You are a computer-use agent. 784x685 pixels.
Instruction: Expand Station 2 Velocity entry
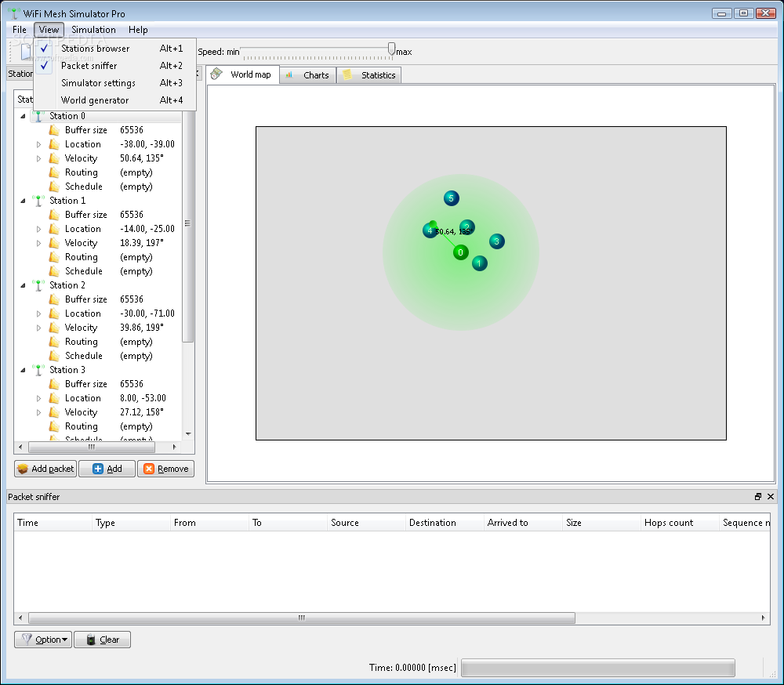tap(38, 328)
